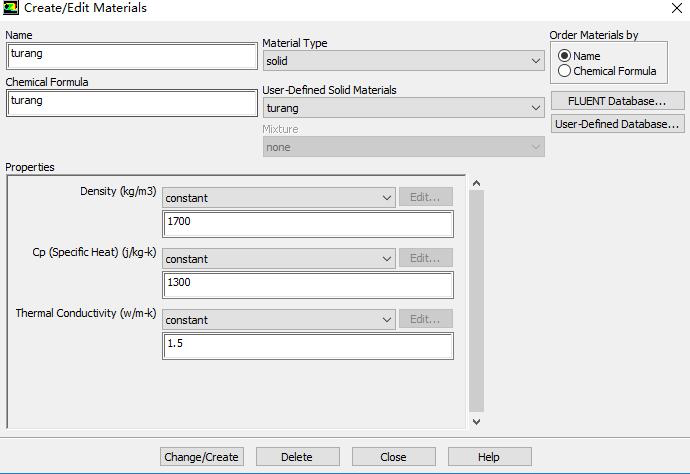Click the Close button at bottom
The width and height of the screenshot is (690, 474).
pyautogui.click(x=393, y=457)
